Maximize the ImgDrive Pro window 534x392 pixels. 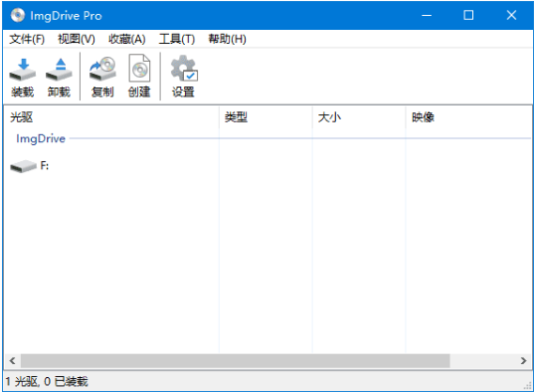[468, 15]
